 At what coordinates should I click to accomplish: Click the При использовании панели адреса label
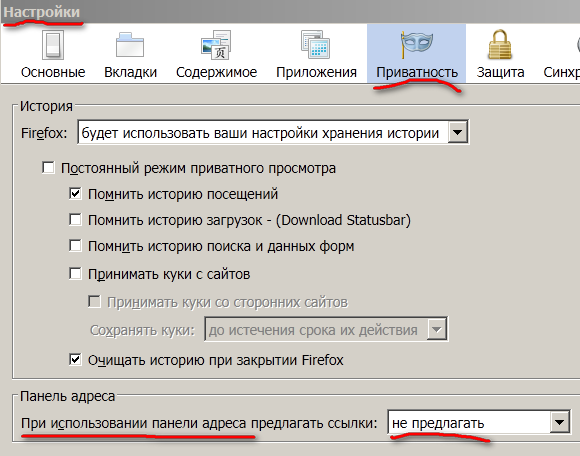(199, 423)
